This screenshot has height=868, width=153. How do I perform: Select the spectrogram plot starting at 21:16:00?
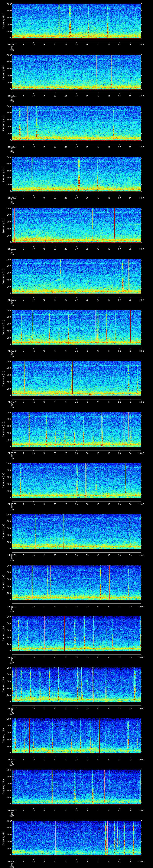click(x=76, y=786)
